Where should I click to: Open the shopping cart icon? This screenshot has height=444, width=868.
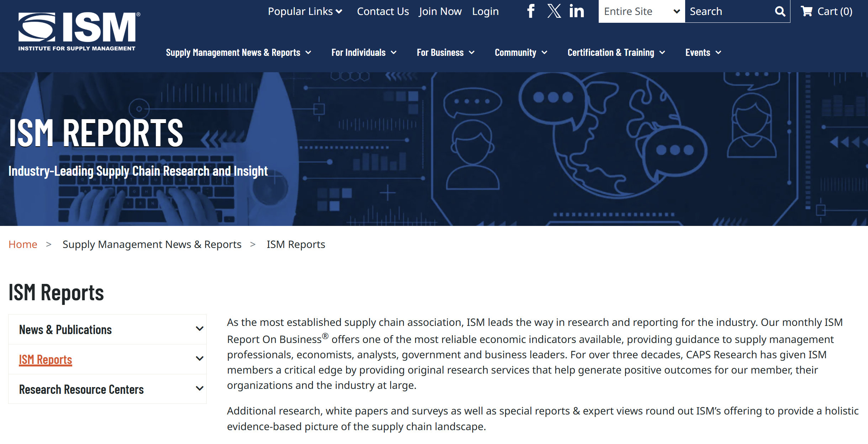(806, 11)
